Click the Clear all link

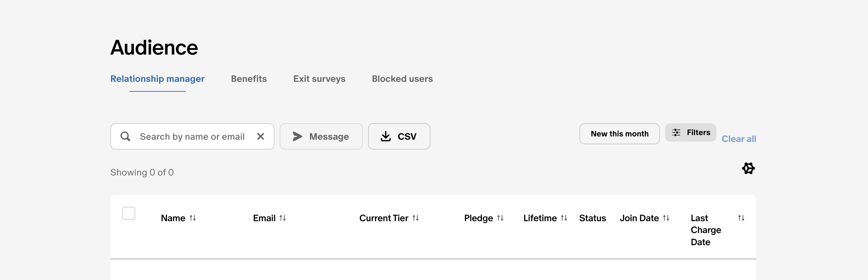click(x=739, y=139)
